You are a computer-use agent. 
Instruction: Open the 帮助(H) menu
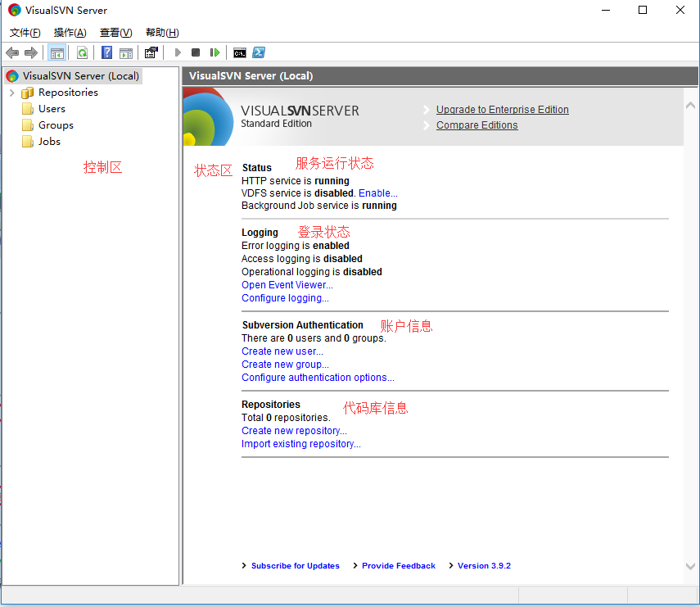162,33
